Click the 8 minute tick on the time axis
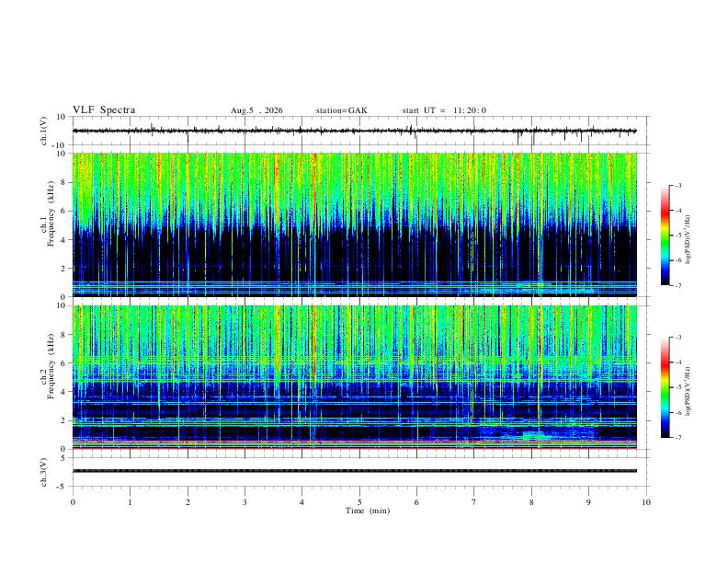The height and width of the screenshot is (563, 728). pyautogui.click(x=531, y=502)
